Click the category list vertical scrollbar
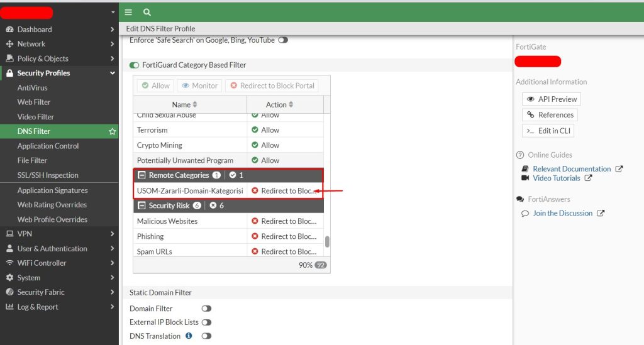Viewport: 644px width, 345px height. pyautogui.click(x=327, y=241)
